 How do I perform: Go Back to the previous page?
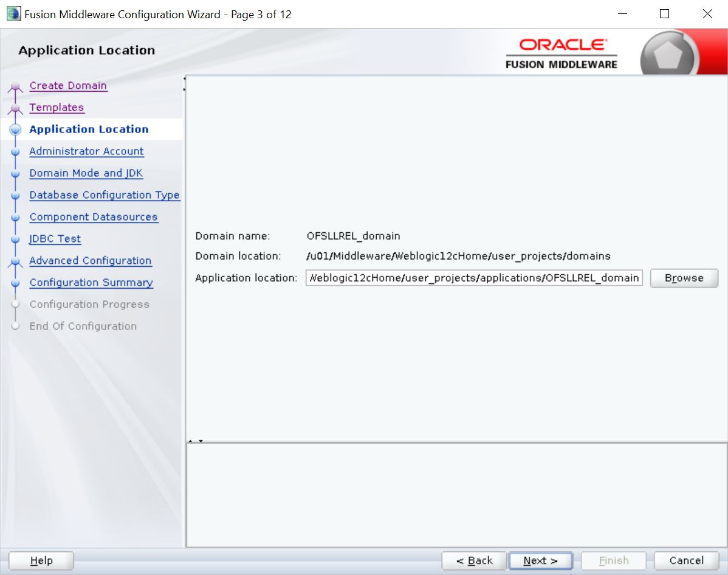tap(474, 560)
